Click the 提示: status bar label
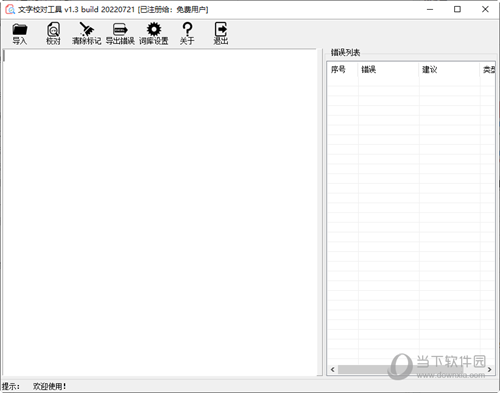Viewport: 500px width, 393px height. [11, 386]
